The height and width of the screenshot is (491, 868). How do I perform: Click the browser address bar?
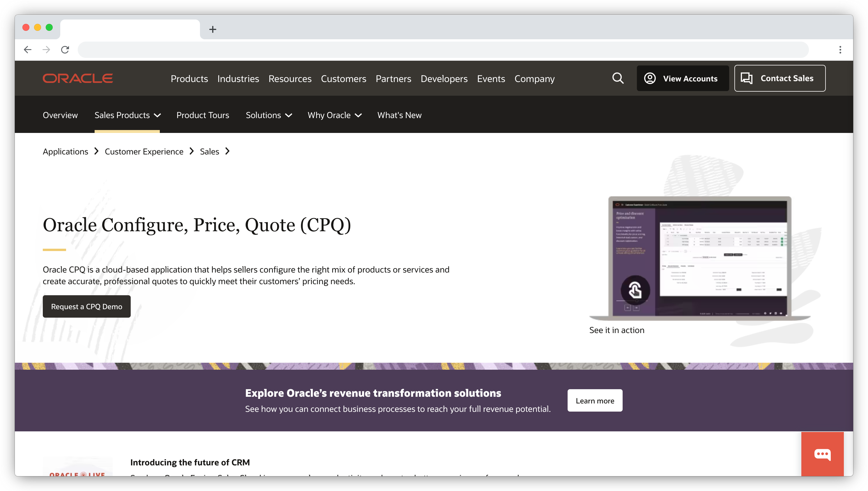click(x=443, y=49)
